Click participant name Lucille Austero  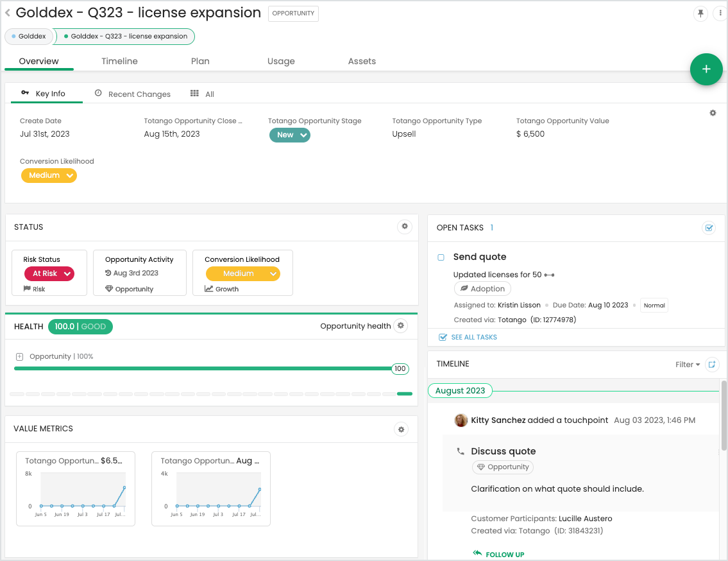tap(586, 519)
